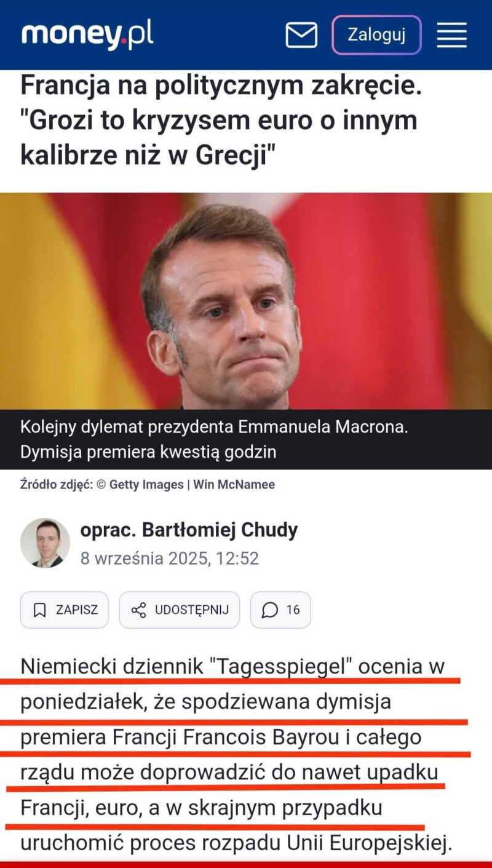The width and height of the screenshot is (492, 868).
Task: Open the hamburger menu icon
Action: [452, 35]
